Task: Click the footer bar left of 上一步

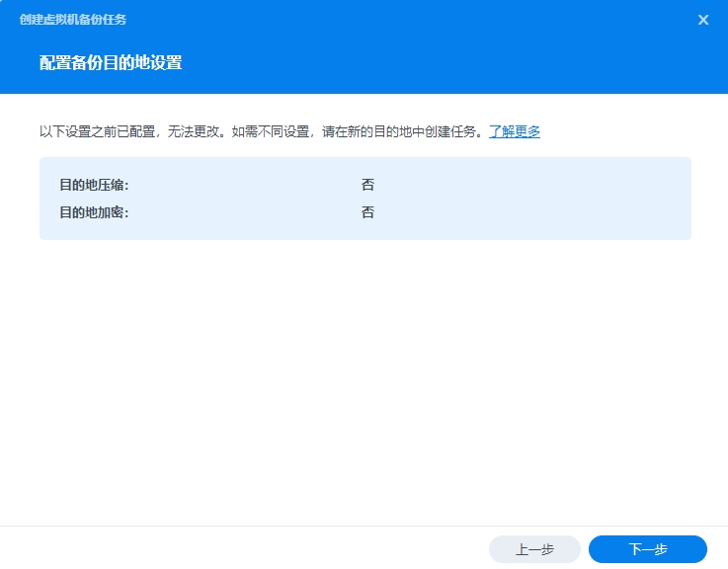Action: click(247, 548)
